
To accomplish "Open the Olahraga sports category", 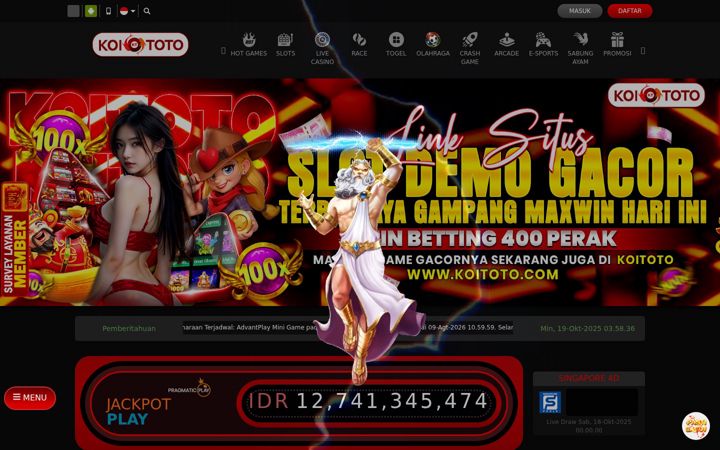I will click(x=433, y=45).
